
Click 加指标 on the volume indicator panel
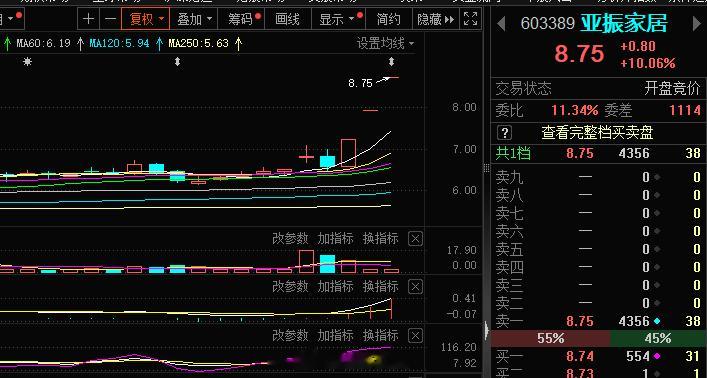335,238
